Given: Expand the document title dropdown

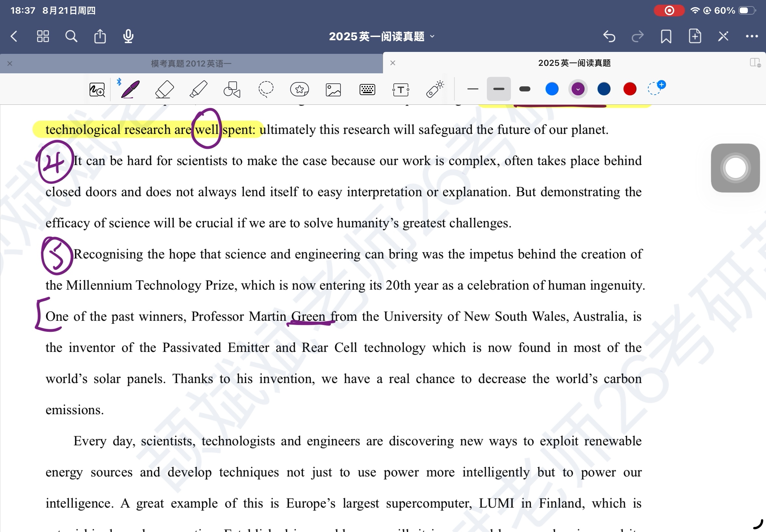Looking at the screenshot, I should tap(432, 36).
